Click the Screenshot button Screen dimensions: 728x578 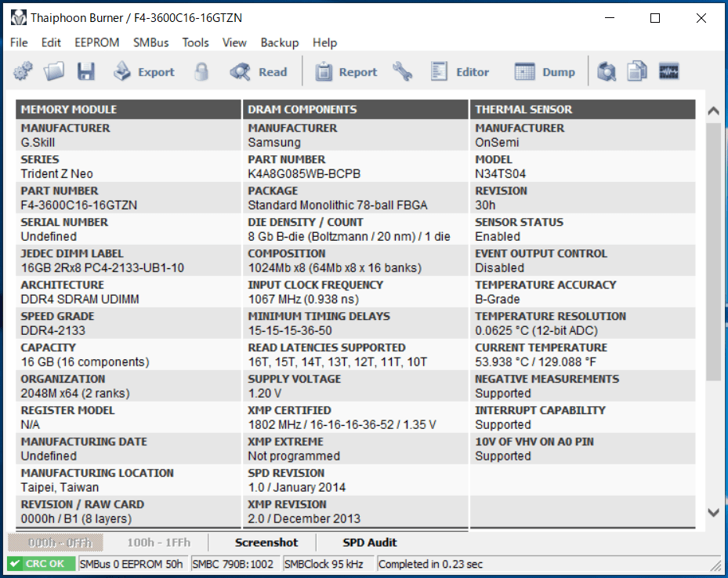coord(266,542)
